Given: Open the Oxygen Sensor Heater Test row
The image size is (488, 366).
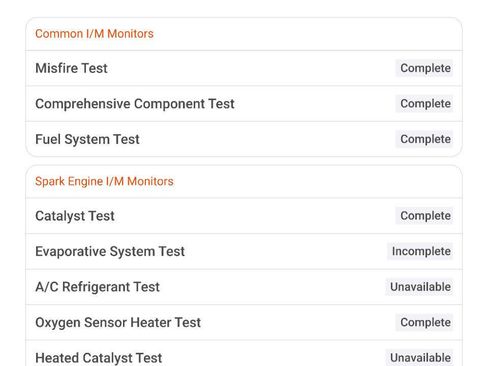Looking at the screenshot, I should click(x=244, y=322).
